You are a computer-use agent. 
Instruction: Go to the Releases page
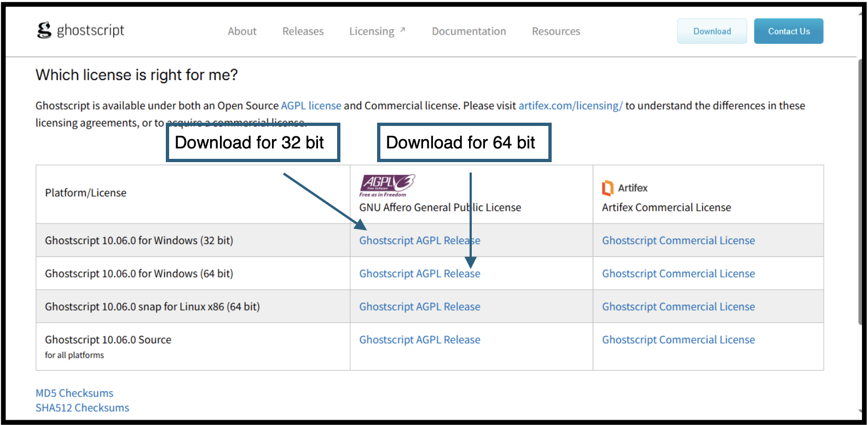(303, 31)
